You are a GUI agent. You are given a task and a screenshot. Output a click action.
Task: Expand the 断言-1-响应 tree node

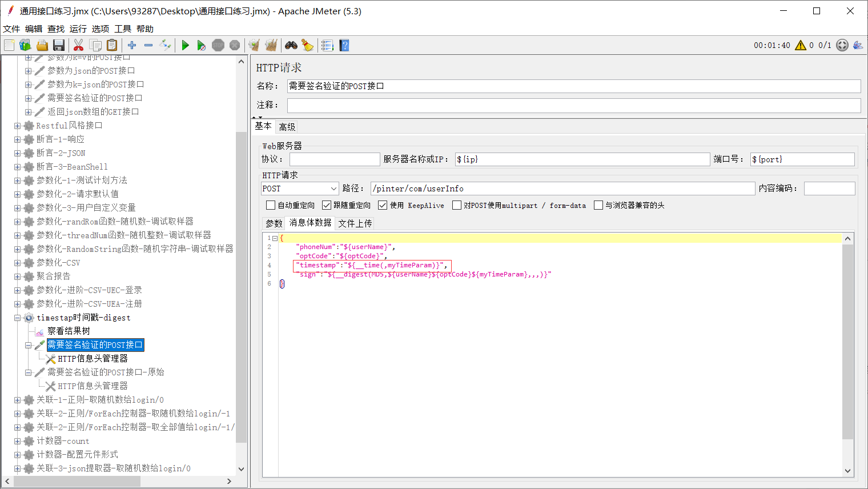(x=17, y=139)
